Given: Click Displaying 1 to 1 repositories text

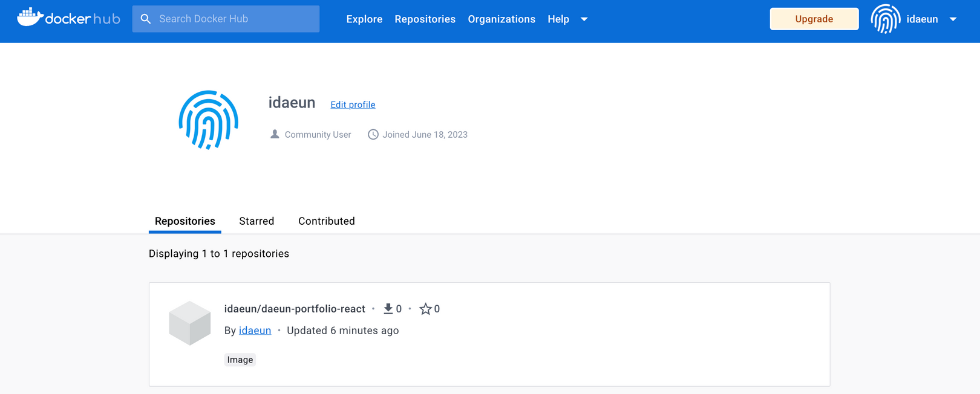Looking at the screenshot, I should [x=219, y=254].
